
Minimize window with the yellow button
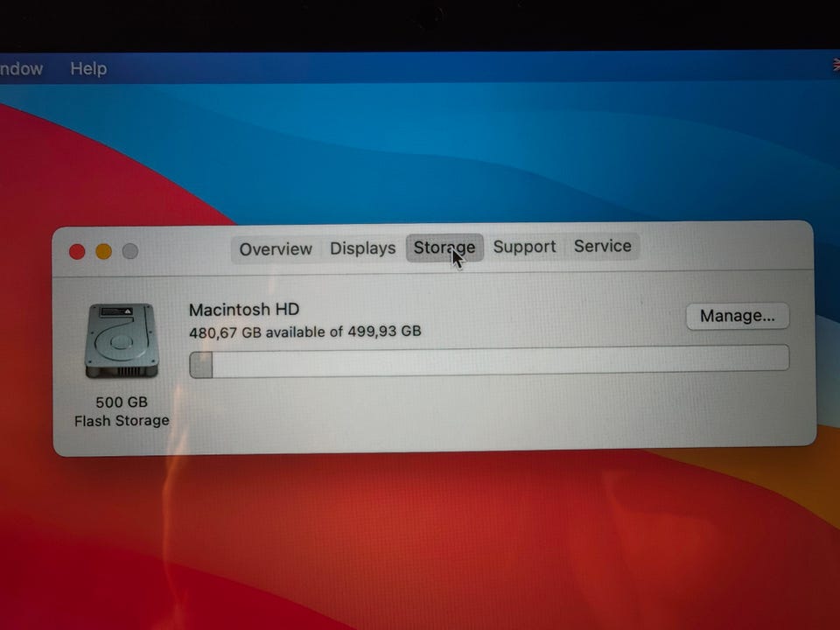pos(103,251)
